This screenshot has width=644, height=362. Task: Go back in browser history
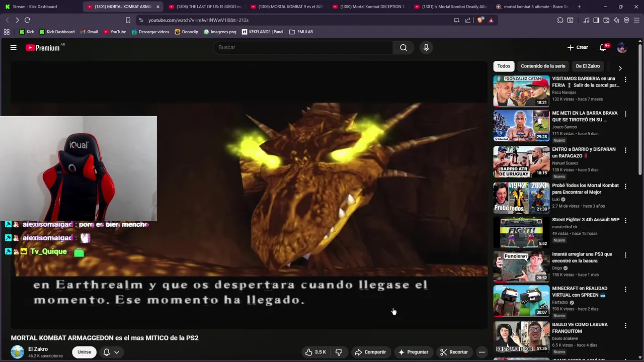[7, 20]
